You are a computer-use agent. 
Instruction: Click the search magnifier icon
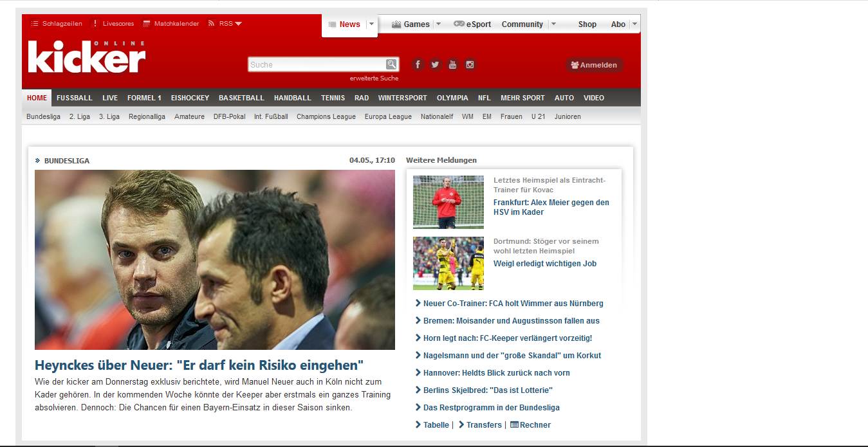pos(391,64)
